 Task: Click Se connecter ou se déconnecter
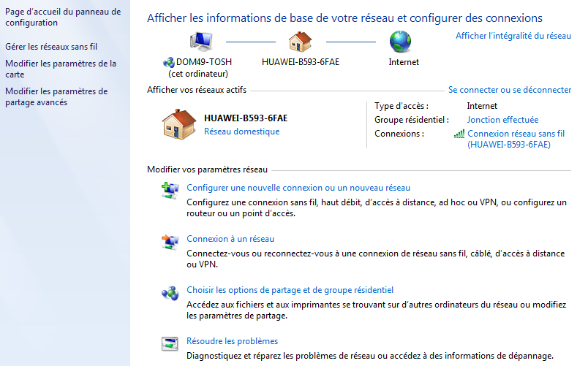510,90
